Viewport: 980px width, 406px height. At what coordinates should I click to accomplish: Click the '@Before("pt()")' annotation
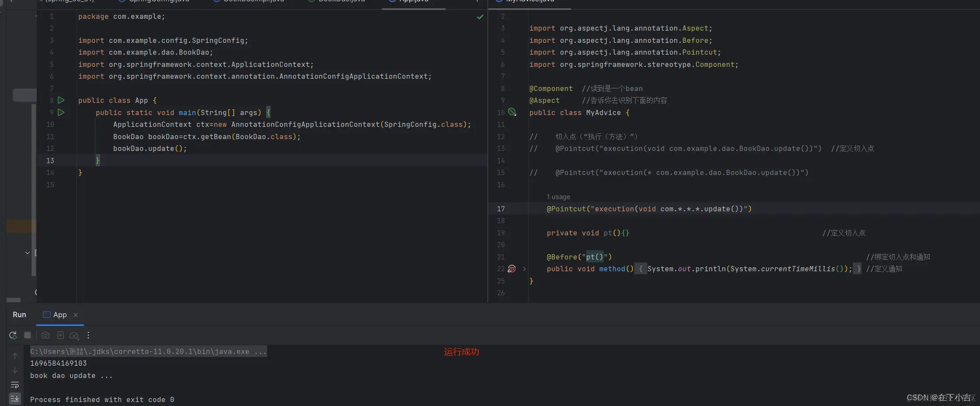pos(579,257)
